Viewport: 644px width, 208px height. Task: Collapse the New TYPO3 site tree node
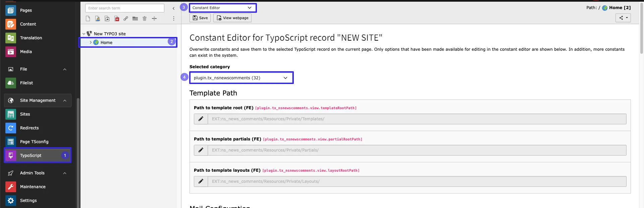pyautogui.click(x=84, y=34)
